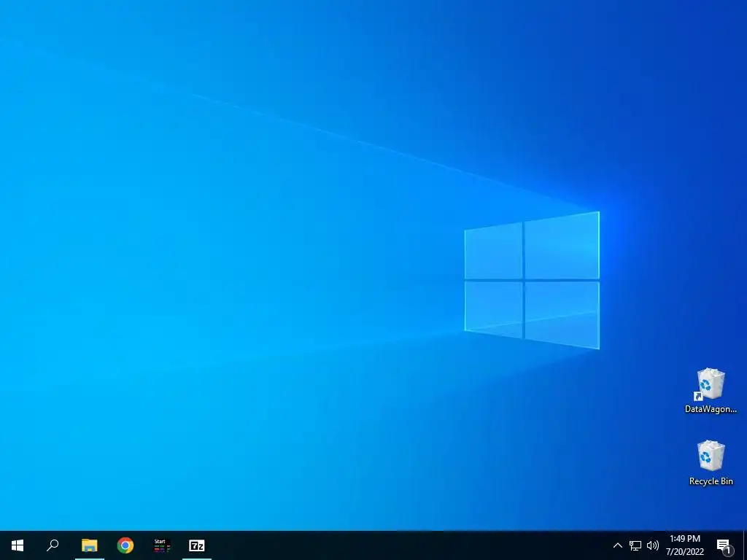This screenshot has height=560, width=747.
Task: Open network status tray icon
Action: click(635, 545)
